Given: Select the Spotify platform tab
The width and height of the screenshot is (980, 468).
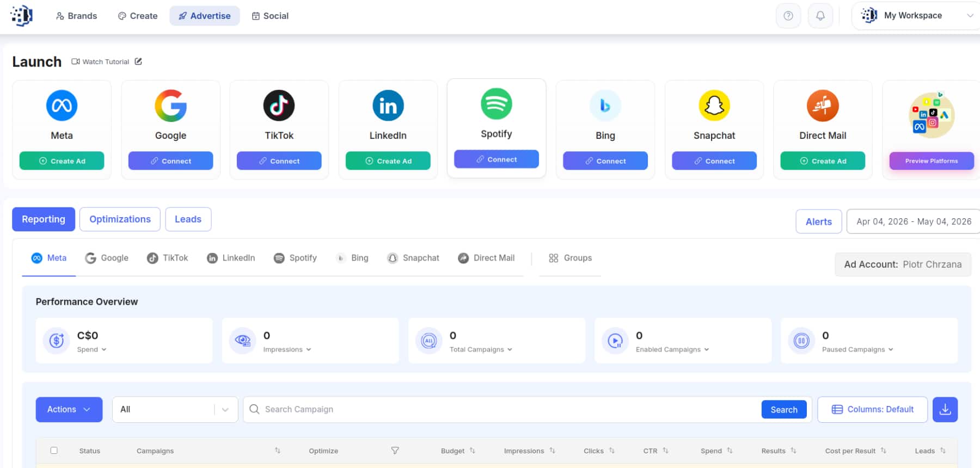Looking at the screenshot, I should coord(295,258).
